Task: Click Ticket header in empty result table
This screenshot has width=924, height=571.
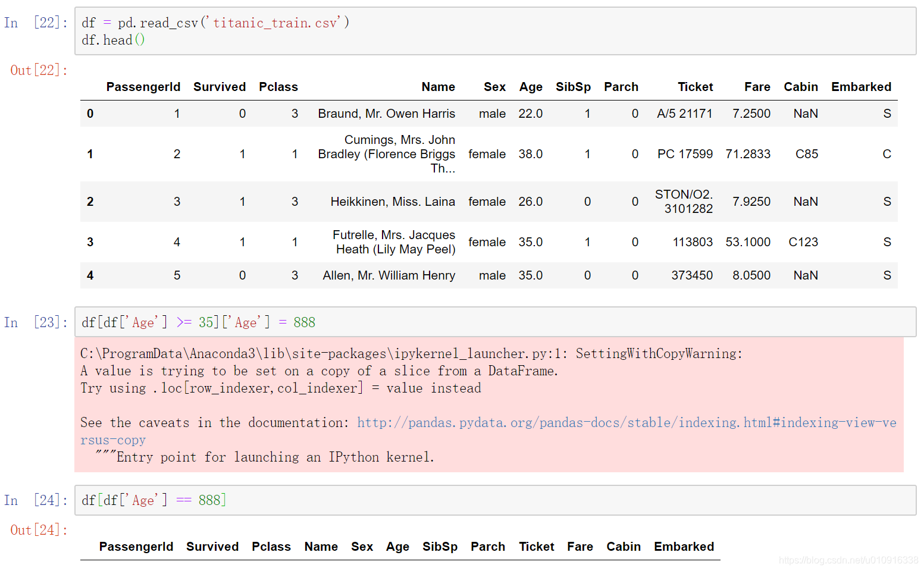Action: coord(537,547)
